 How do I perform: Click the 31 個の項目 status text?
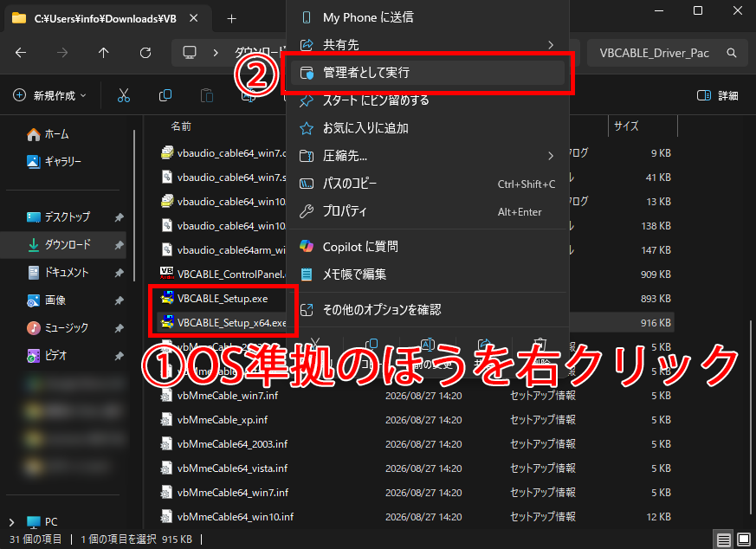click(36, 539)
